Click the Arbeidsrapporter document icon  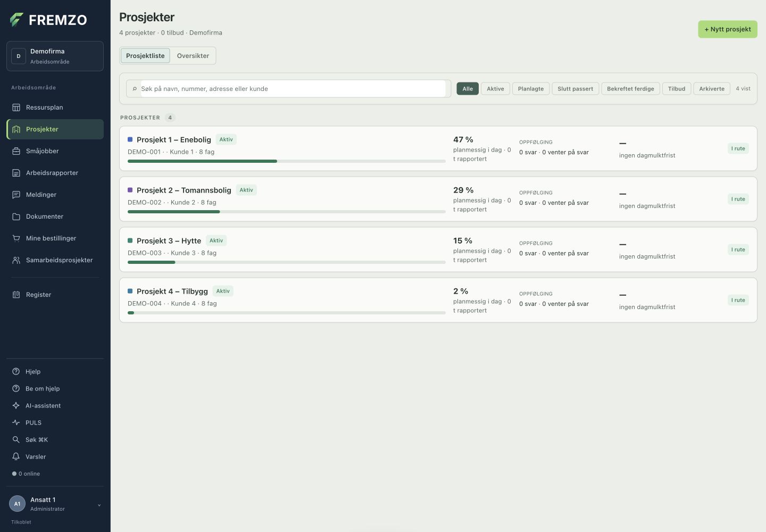point(16,173)
